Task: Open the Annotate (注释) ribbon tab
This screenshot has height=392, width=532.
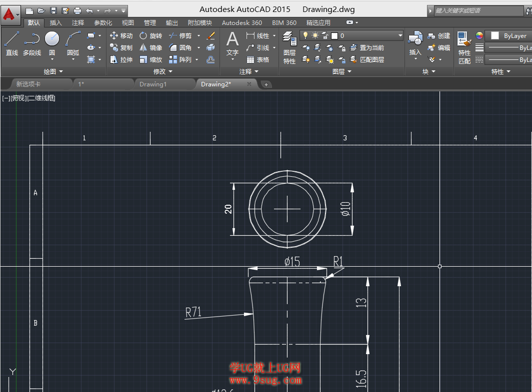Action: [77, 22]
